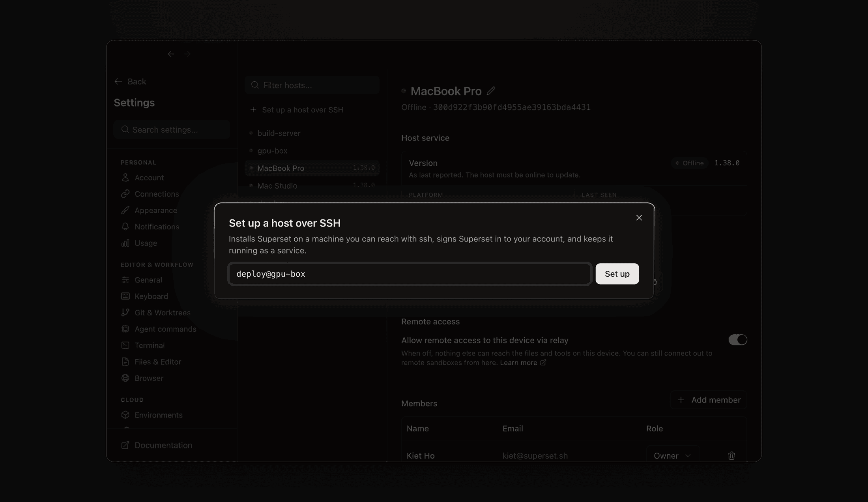The width and height of the screenshot is (868, 502).
Task: Click the Git & Worktrees branch icon
Action: click(125, 313)
